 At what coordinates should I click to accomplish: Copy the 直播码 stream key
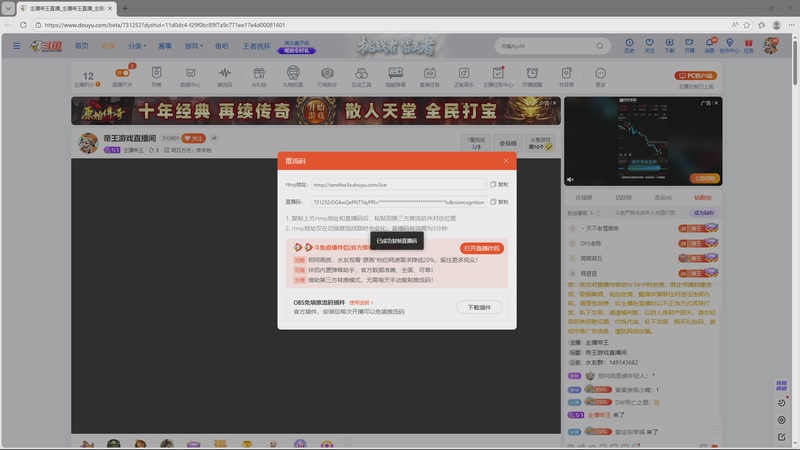point(499,202)
